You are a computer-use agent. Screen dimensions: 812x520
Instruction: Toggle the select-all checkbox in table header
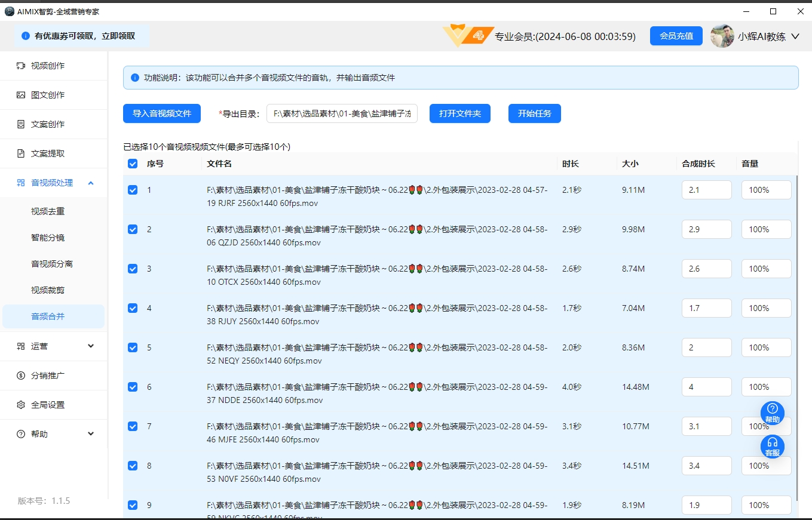[x=133, y=164]
